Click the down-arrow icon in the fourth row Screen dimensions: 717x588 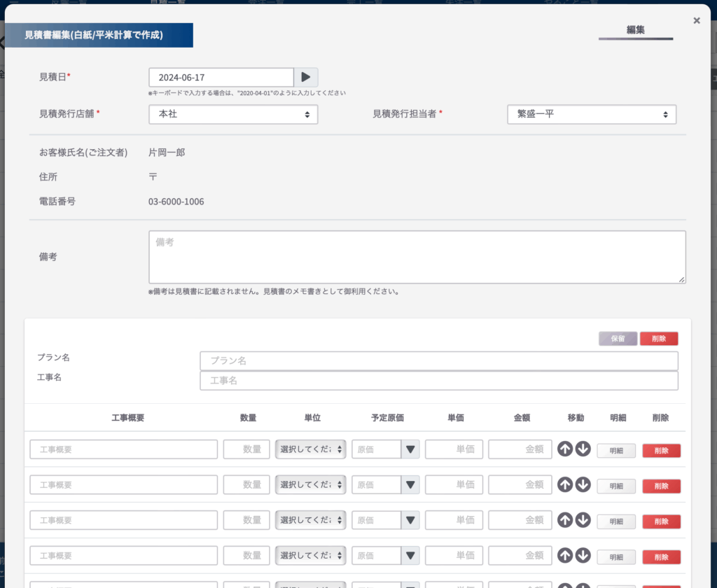tap(583, 556)
